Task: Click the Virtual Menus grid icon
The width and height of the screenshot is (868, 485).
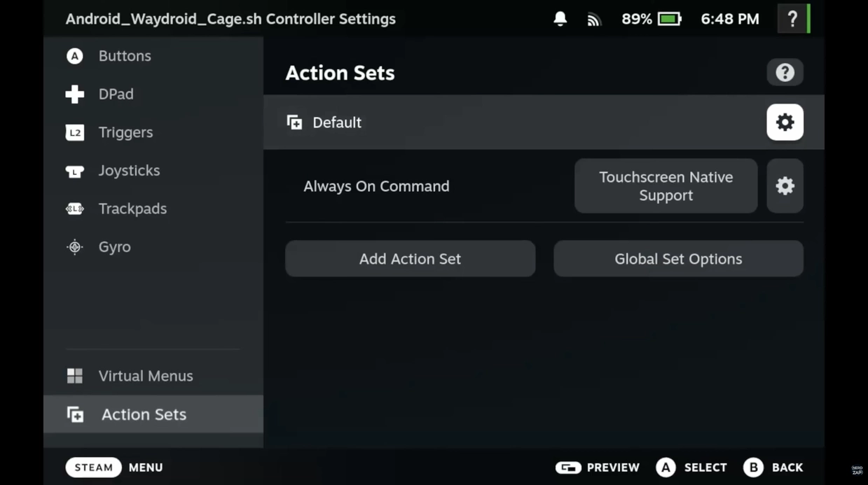Action: [74, 376]
